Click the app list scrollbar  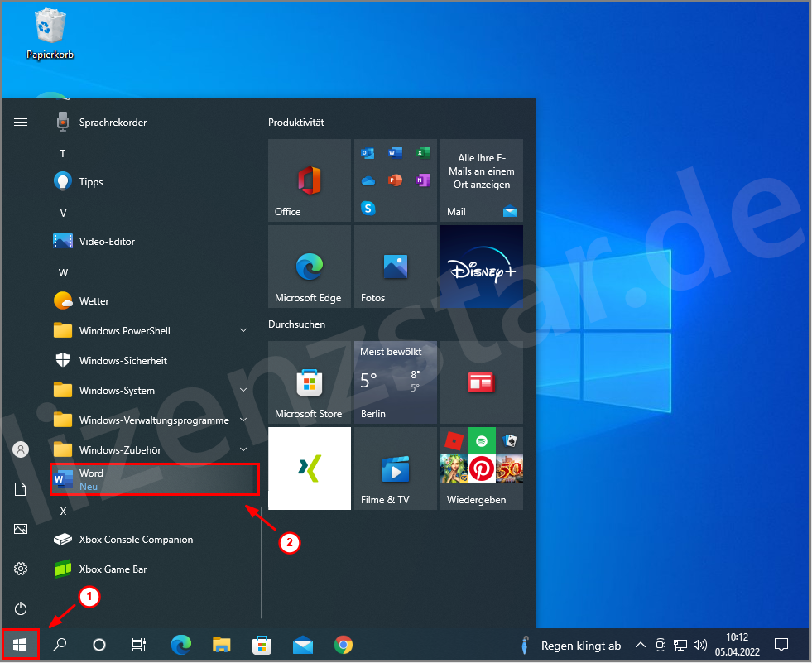pos(262,562)
